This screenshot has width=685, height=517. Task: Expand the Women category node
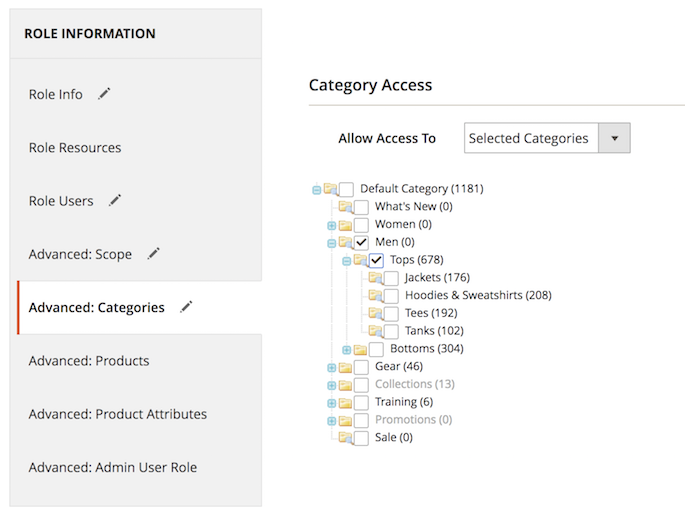pos(332,225)
